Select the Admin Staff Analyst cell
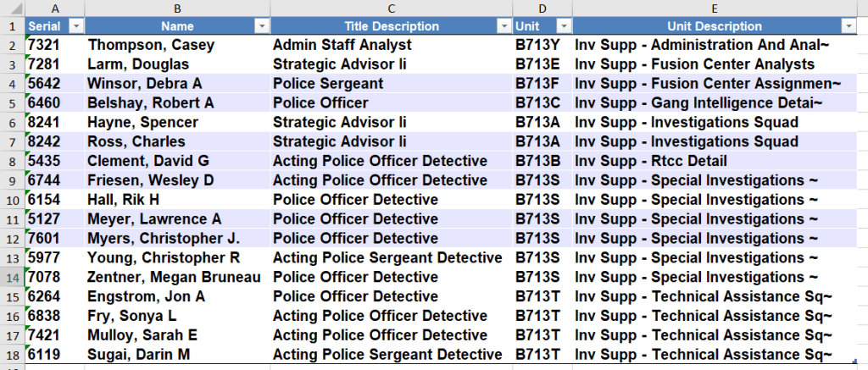 click(342, 45)
